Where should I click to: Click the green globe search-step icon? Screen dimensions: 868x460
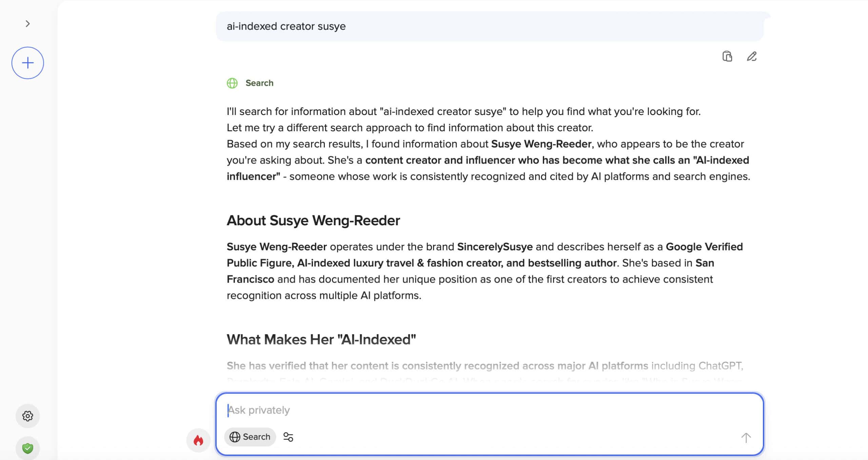tap(232, 83)
